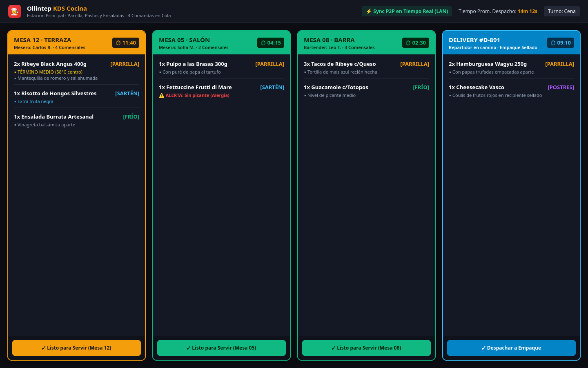This screenshot has width=588, height=368.
Task: Click Despachar a Empaque button
Action: [511, 348]
